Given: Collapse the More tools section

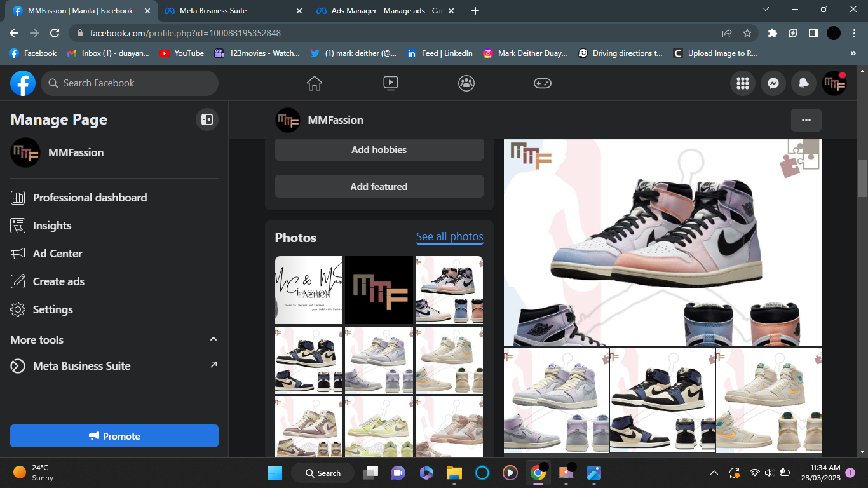Looking at the screenshot, I should tap(214, 339).
